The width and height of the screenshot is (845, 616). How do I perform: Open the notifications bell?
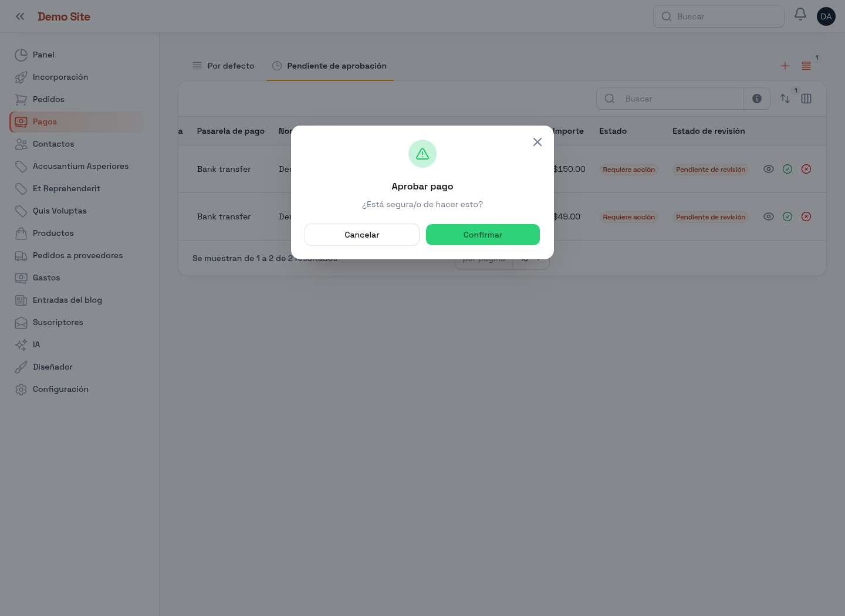tap(800, 14)
